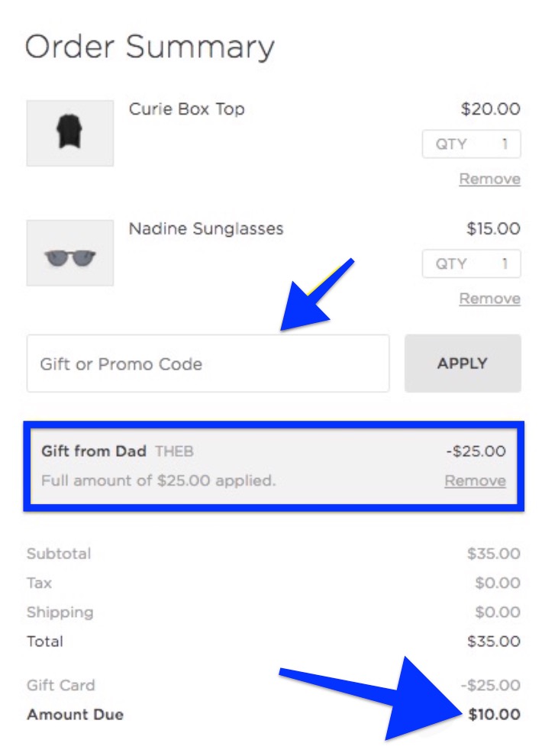
Task: Click the Curie Box Top product thumbnail
Action: click(70, 133)
